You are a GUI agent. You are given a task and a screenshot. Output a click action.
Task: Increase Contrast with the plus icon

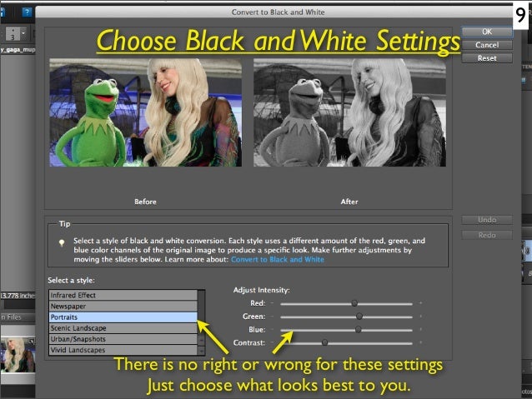(x=421, y=342)
